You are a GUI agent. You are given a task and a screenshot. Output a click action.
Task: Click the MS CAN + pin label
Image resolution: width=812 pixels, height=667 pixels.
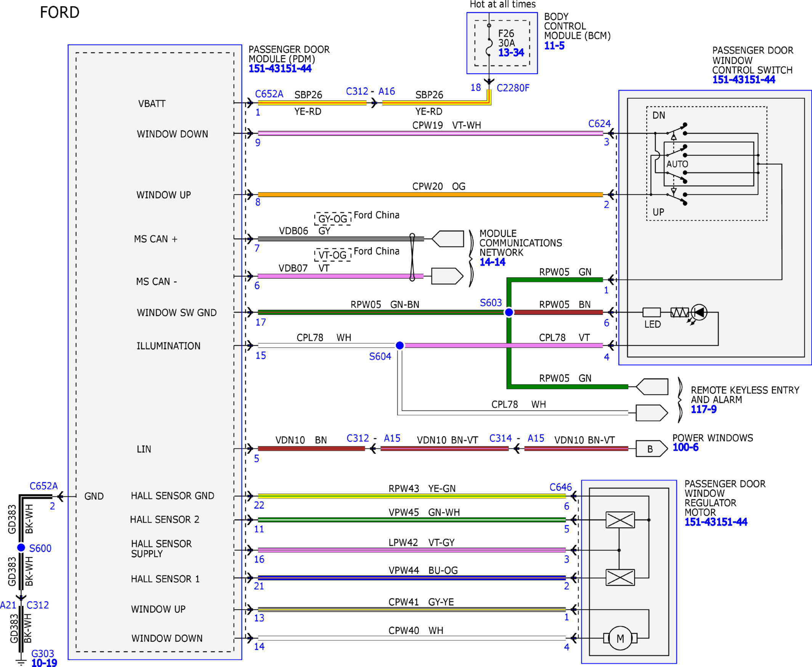156,239
